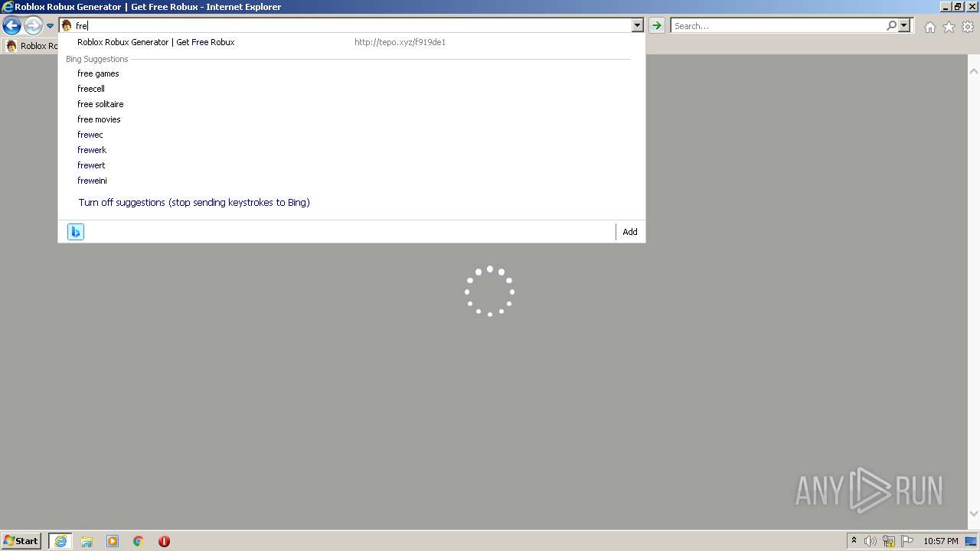Click the Search box field
The width and height of the screenshot is (980, 551).
[779, 25]
